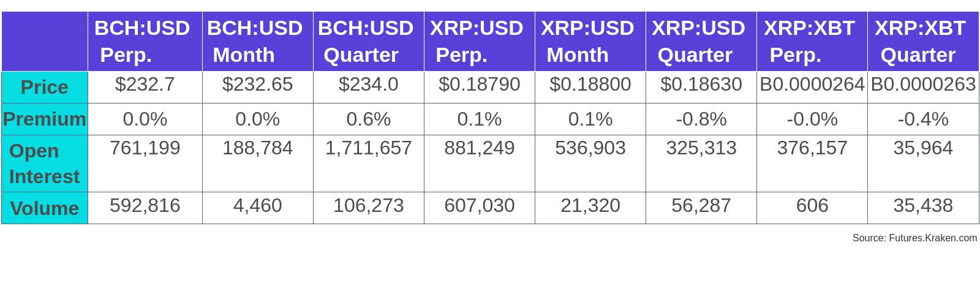Select the $0.18790 price cell
This screenshot has height=294, width=980.
(479, 85)
